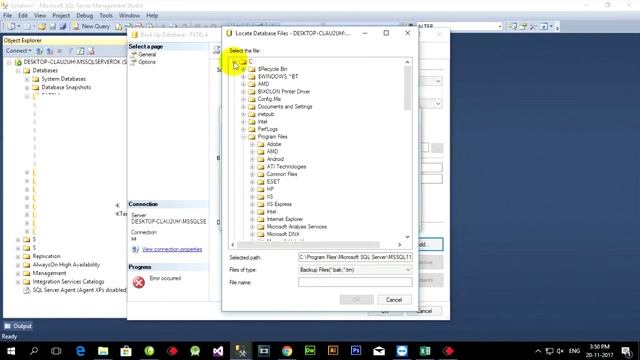
Task: Select the Options page in Back Up Database
Action: click(147, 62)
